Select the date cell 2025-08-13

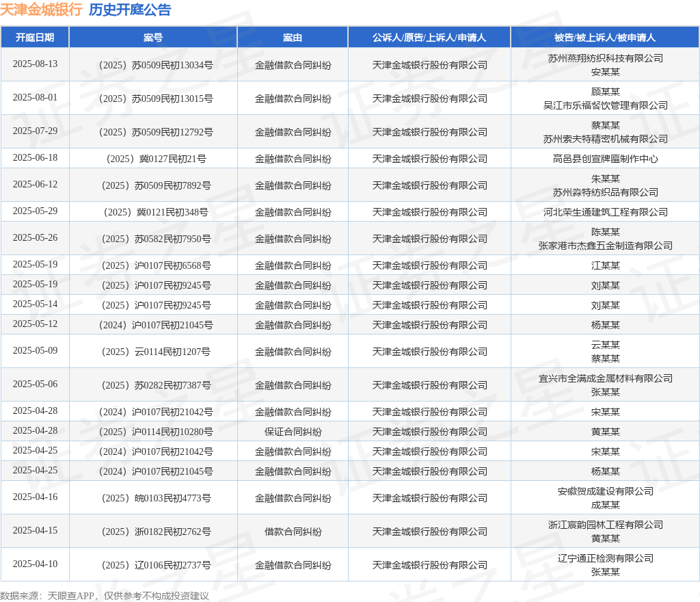click(35, 64)
